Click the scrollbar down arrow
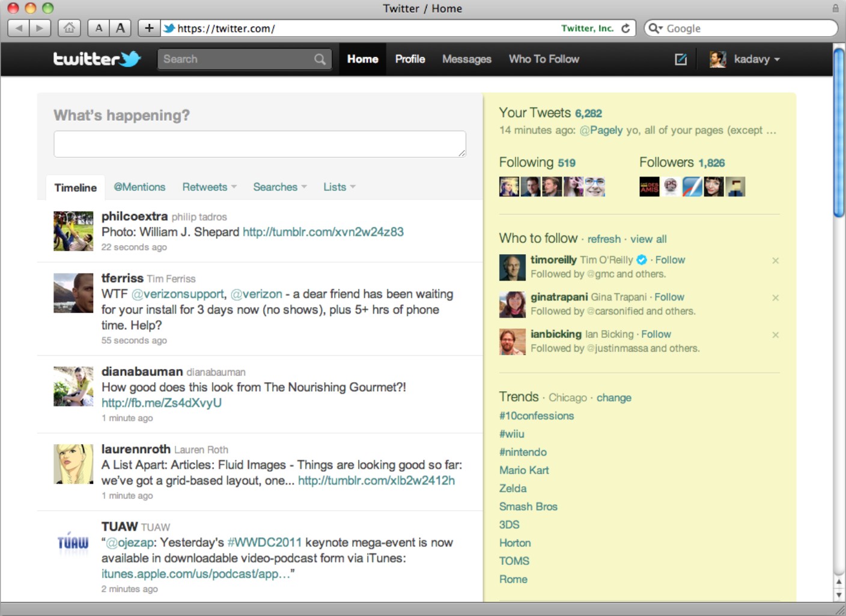846x616 pixels. [839, 595]
